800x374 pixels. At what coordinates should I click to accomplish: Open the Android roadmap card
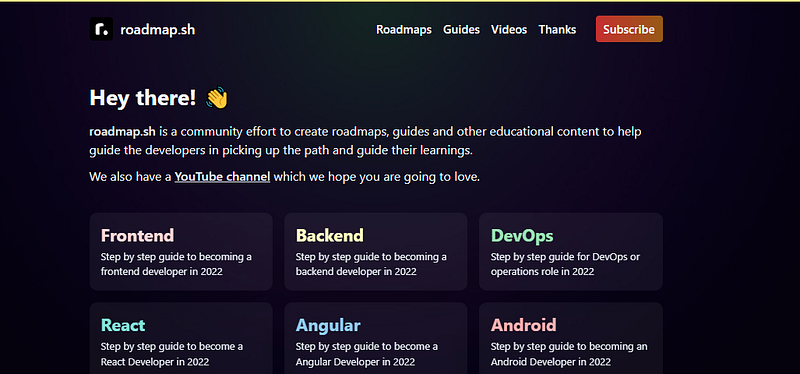[570, 338]
